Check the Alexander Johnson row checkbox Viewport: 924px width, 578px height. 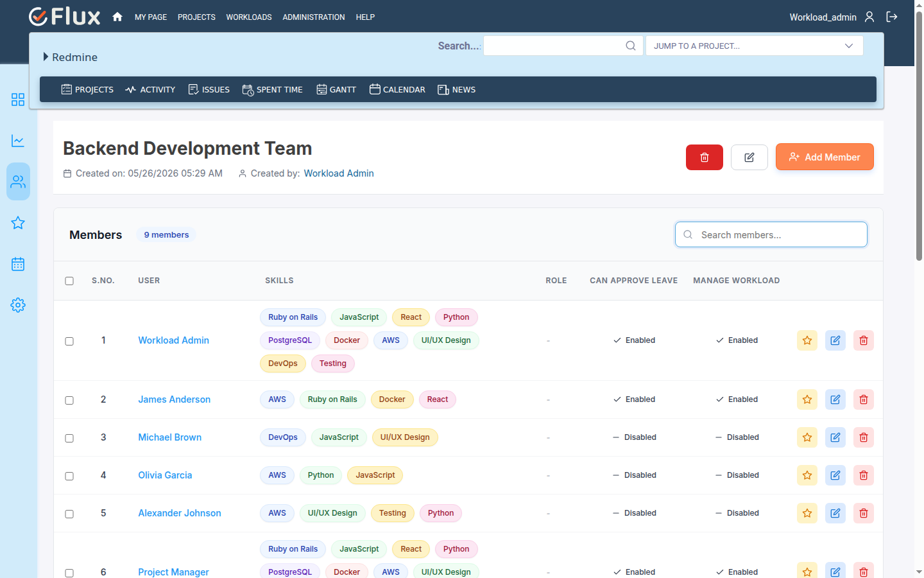click(x=69, y=514)
